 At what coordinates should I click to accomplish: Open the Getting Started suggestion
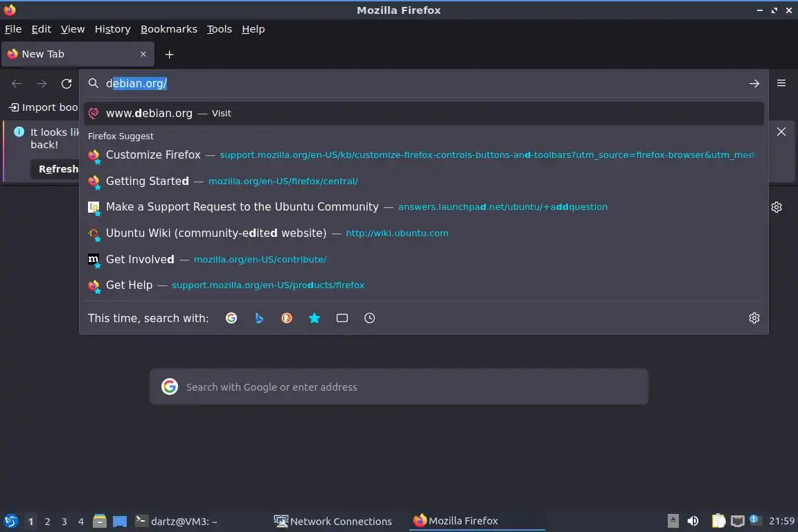tap(423, 181)
